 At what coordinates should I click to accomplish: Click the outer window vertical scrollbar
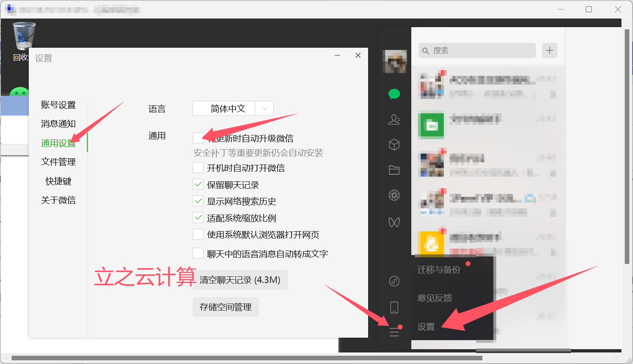[x=627, y=146]
